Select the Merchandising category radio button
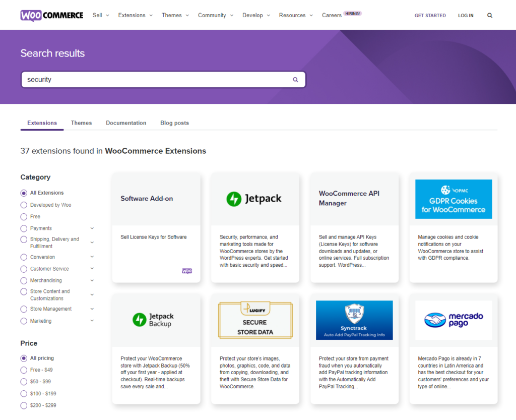Viewport: 516px width, 420px height. tap(24, 281)
